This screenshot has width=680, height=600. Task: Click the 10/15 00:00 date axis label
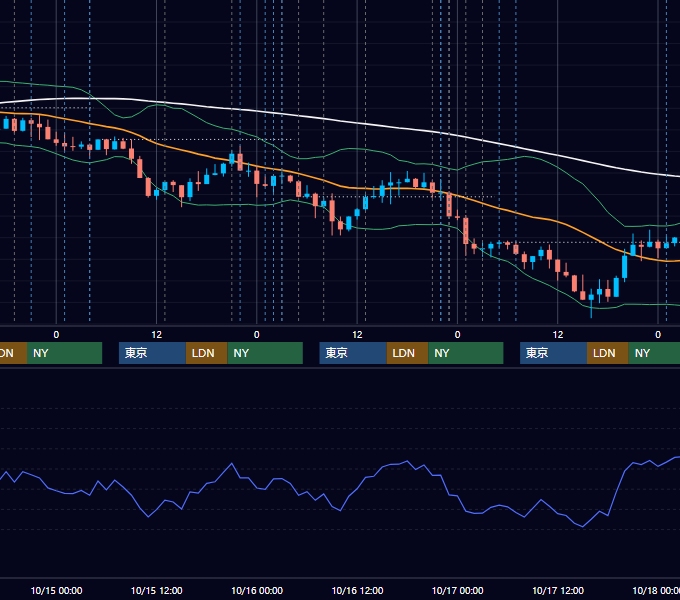pos(56,590)
